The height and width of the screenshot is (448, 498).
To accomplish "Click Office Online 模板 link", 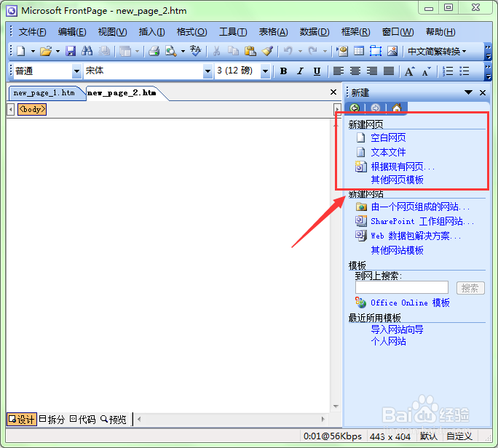I will point(410,303).
